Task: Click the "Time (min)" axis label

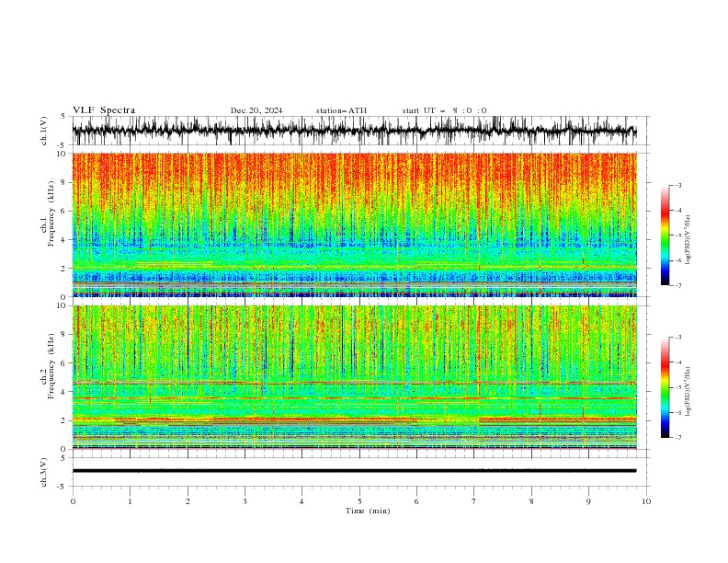Action: coord(368,511)
